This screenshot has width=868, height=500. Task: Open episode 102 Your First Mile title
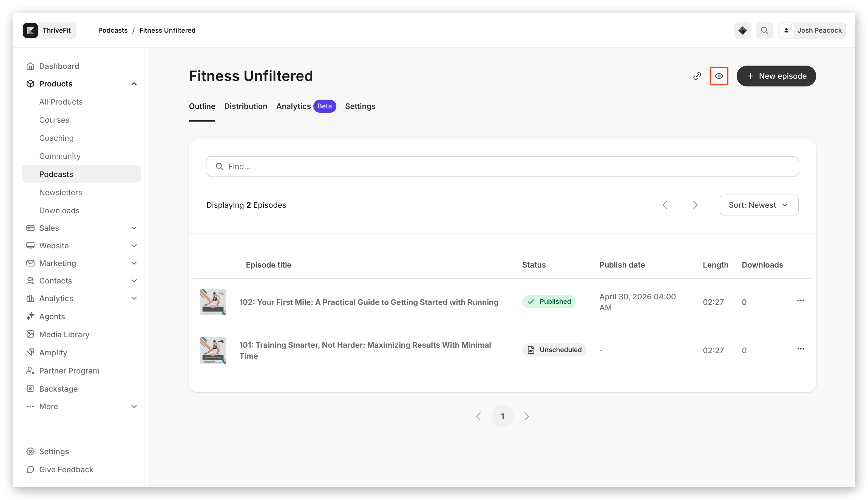tap(368, 302)
